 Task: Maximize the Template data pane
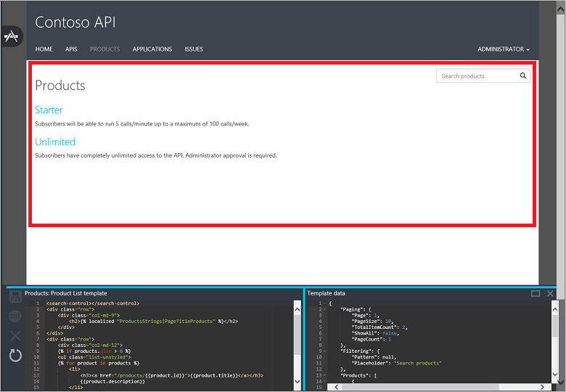[536, 293]
